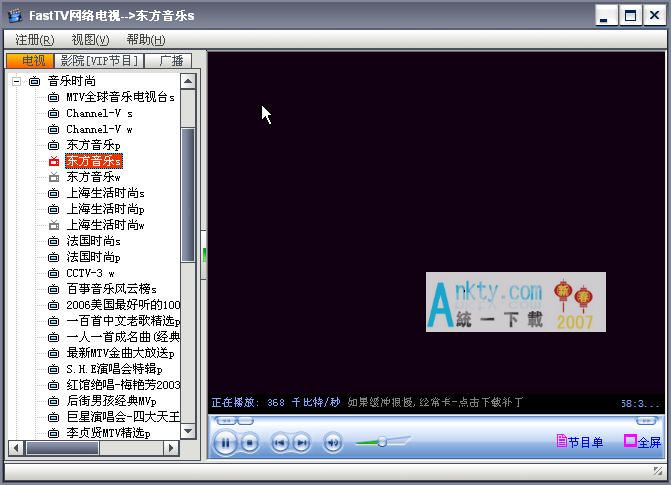Select 最新MTV金曲大放送p in list
The height and width of the screenshot is (485, 671).
click(120, 353)
